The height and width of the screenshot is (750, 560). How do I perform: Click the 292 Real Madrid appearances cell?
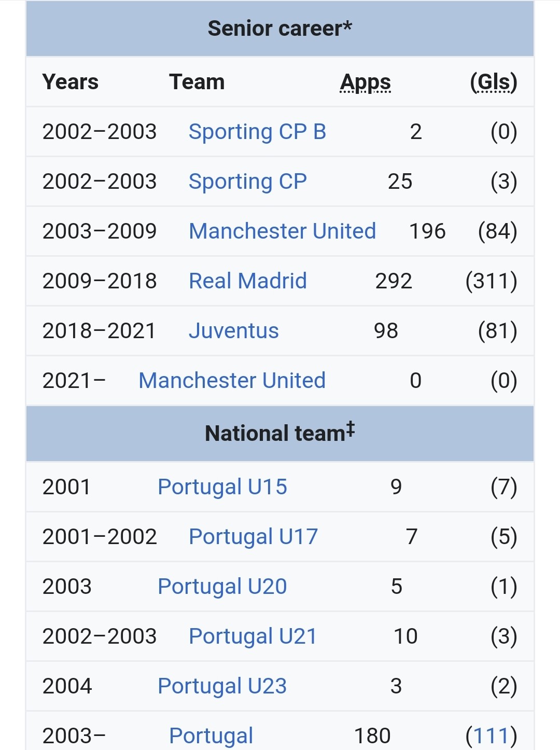click(x=394, y=281)
